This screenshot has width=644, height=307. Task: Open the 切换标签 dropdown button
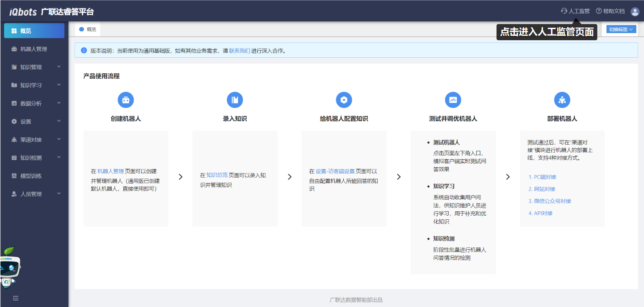621,30
